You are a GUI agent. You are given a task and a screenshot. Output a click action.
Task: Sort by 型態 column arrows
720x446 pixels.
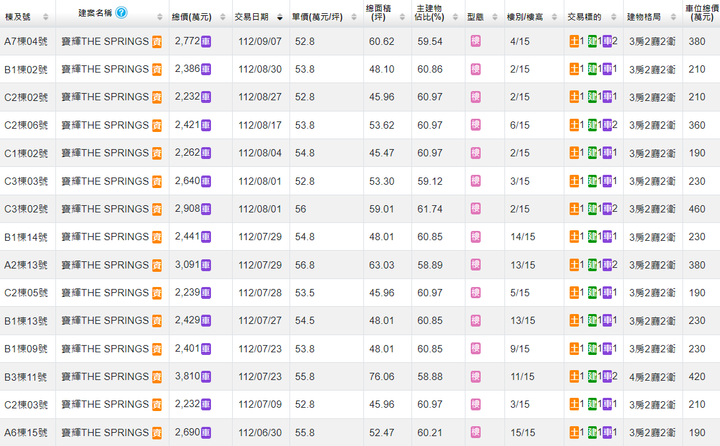[x=495, y=17]
